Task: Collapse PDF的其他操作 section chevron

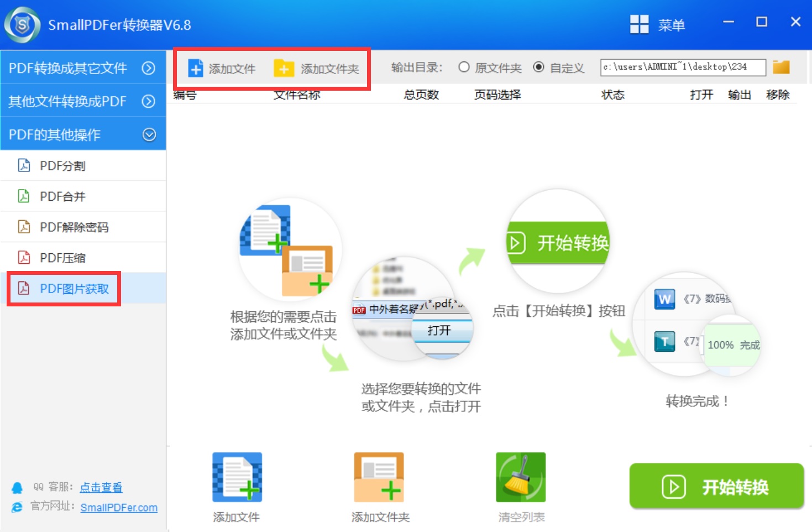Action: tap(149, 134)
